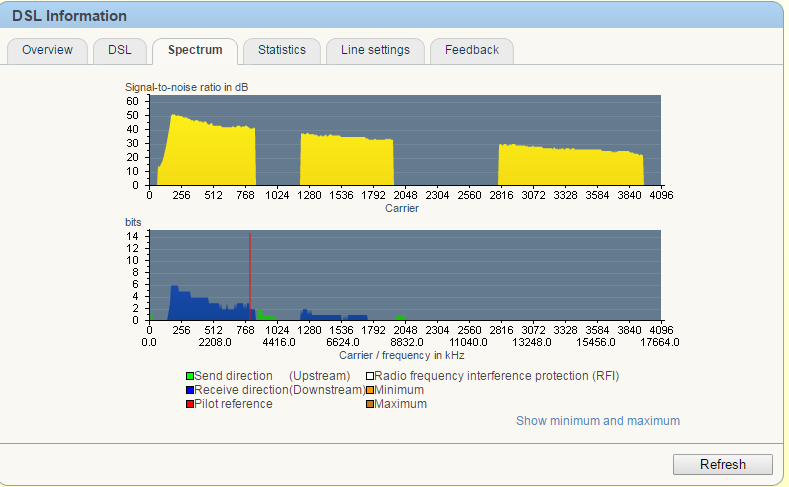
Task: Click orange Minimum legend swatch
Action: (369, 390)
